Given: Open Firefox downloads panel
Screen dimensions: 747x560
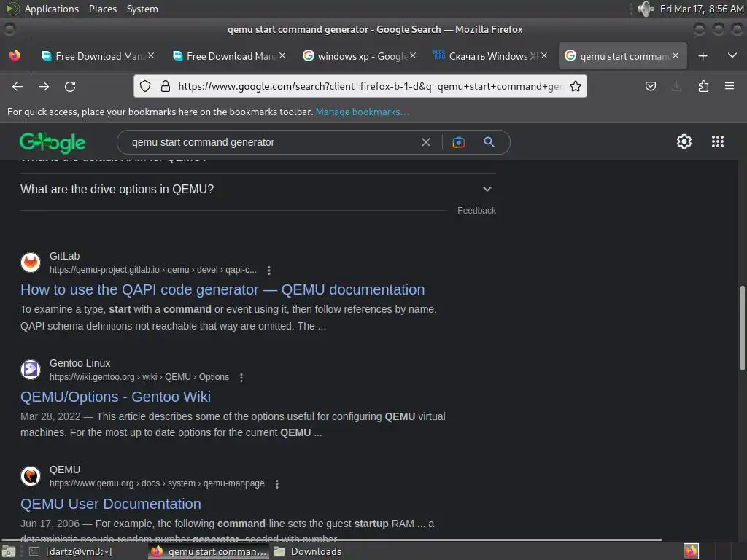Looking at the screenshot, I should pyautogui.click(x=676, y=86).
